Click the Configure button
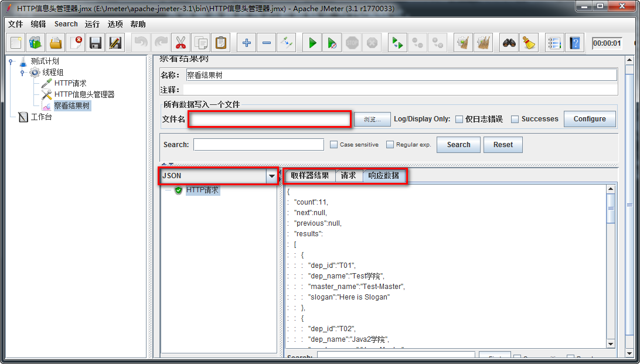The height and width of the screenshot is (364, 640). 590,119
